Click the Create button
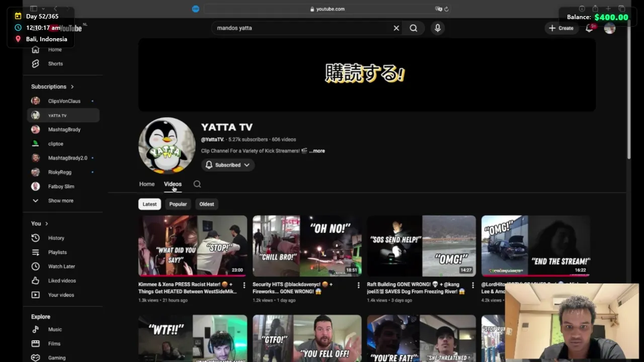The height and width of the screenshot is (362, 644). click(x=561, y=28)
